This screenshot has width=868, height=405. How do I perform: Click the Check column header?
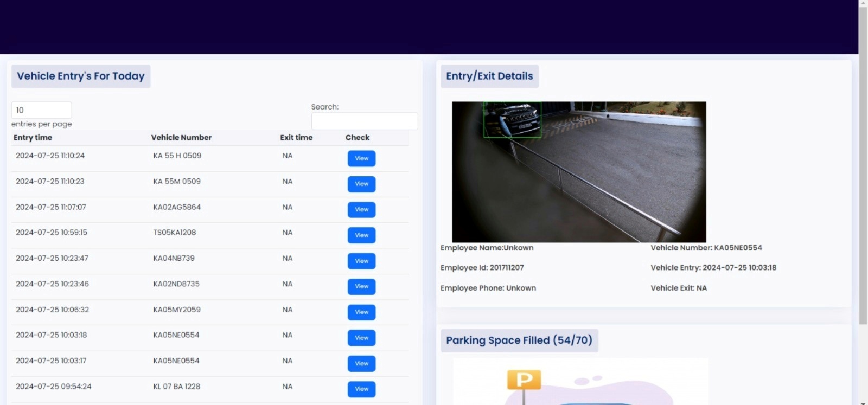(358, 138)
